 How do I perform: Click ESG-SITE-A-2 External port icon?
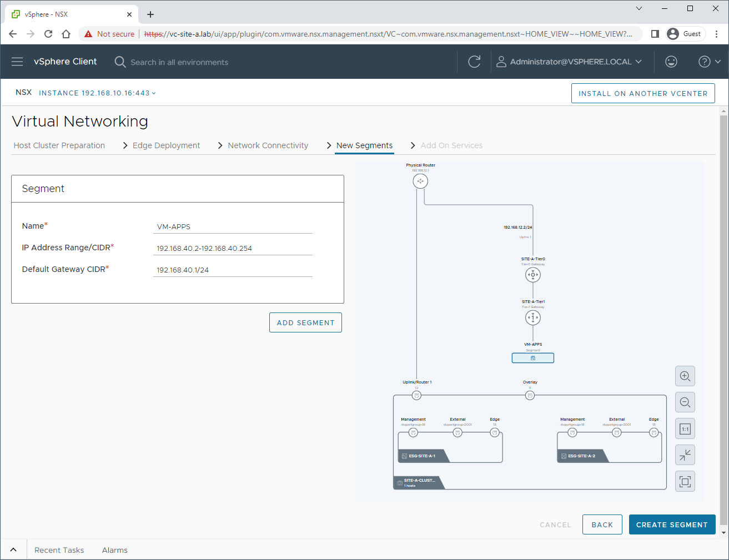[x=617, y=432]
